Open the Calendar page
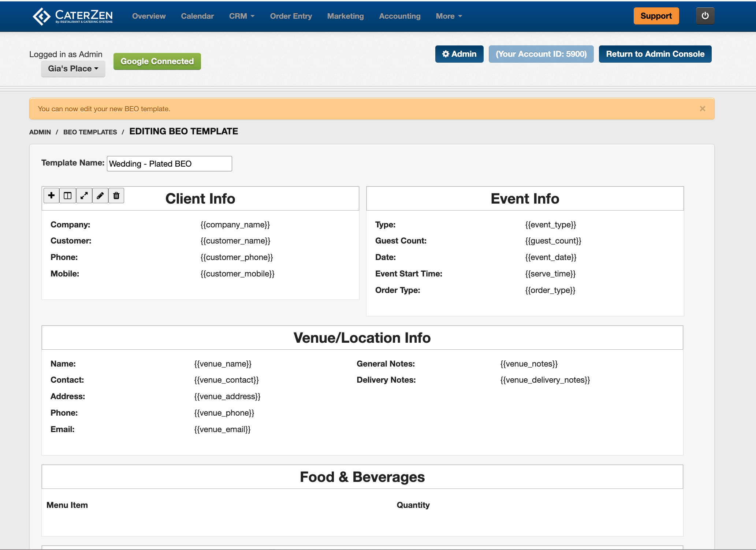The height and width of the screenshot is (550, 756). coord(197,16)
